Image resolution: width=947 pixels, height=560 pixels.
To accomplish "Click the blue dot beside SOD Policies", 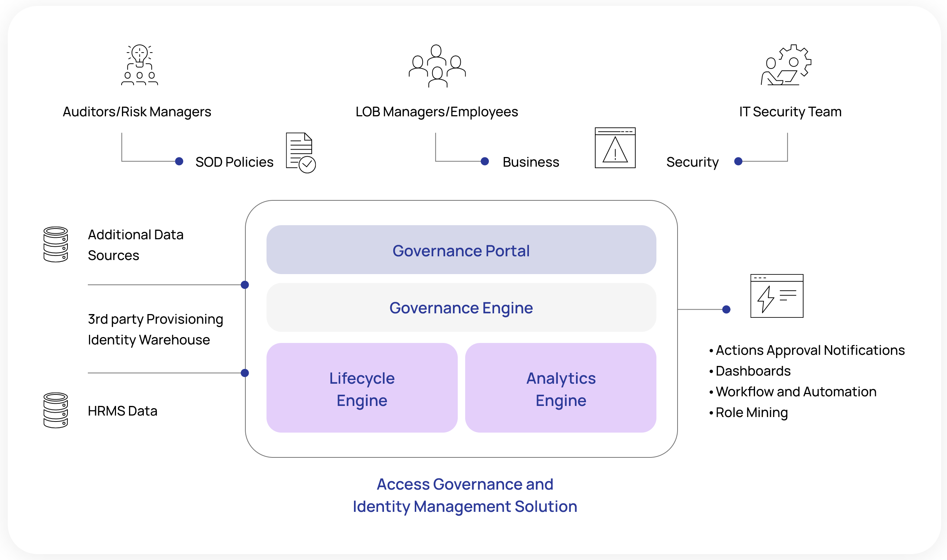I will tap(179, 161).
